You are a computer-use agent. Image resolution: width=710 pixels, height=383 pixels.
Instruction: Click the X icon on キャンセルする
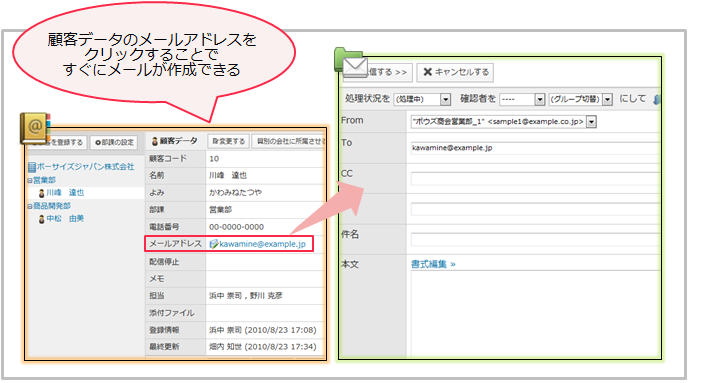[x=427, y=72]
